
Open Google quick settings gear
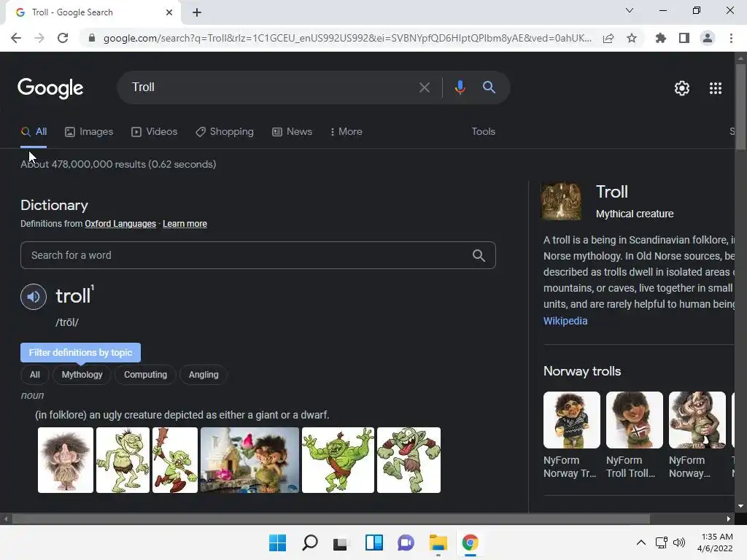click(x=682, y=88)
